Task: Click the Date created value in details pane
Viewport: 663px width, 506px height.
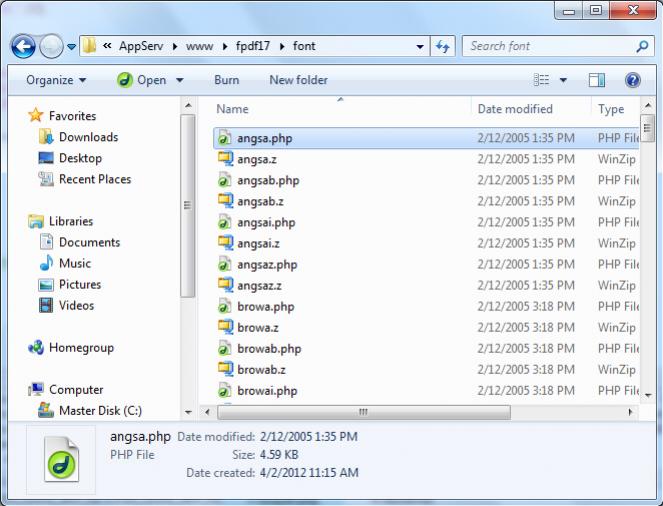Action: pos(309,473)
